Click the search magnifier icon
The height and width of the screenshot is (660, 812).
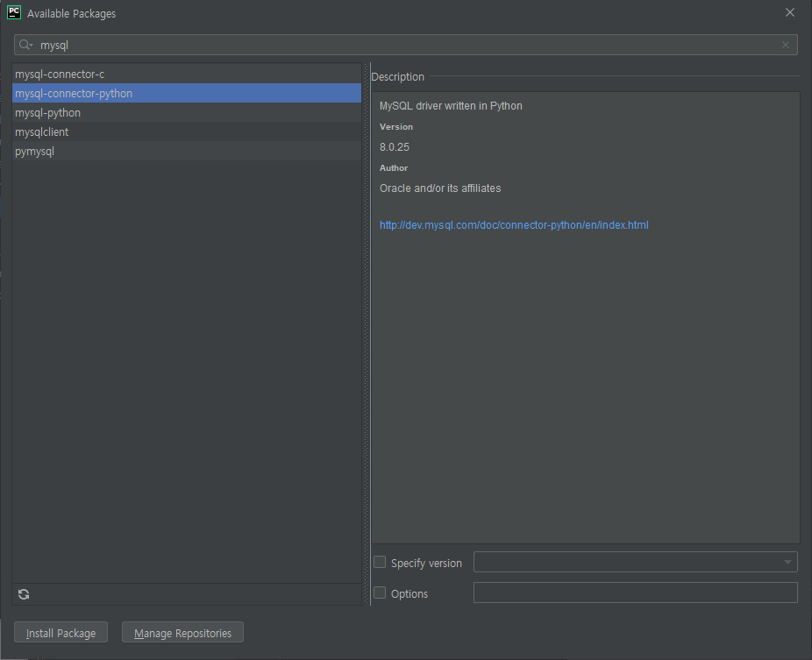[x=25, y=45]
